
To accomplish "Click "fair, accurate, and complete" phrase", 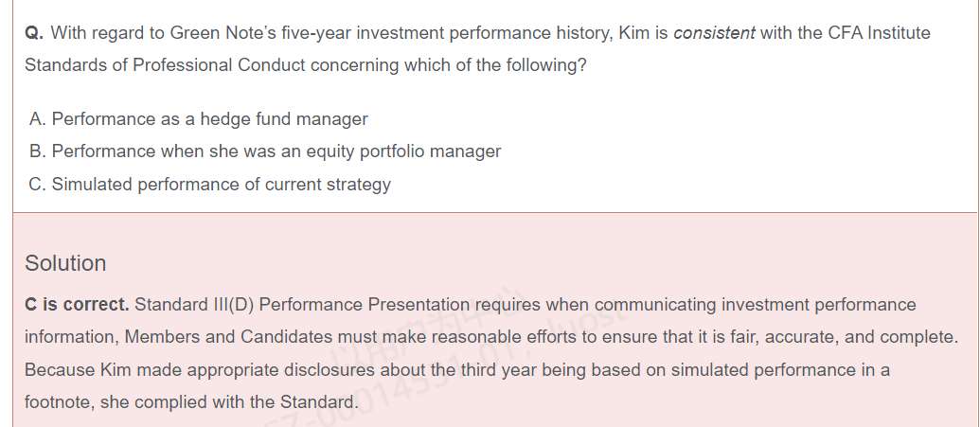I will tap(859, 337).
